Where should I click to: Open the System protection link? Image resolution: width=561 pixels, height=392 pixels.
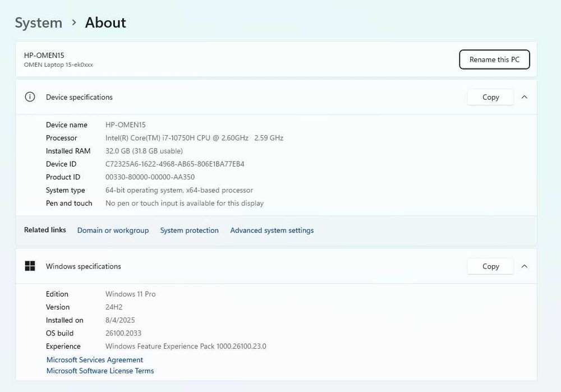coord(189,230)
